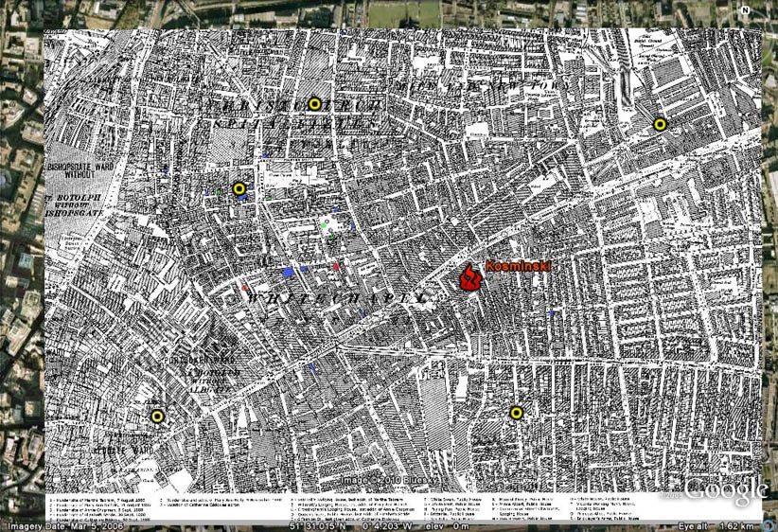Click the yellow ring placemark in the southwest
778x532 pixels.
pyautogui.click(x=157, y=416)
